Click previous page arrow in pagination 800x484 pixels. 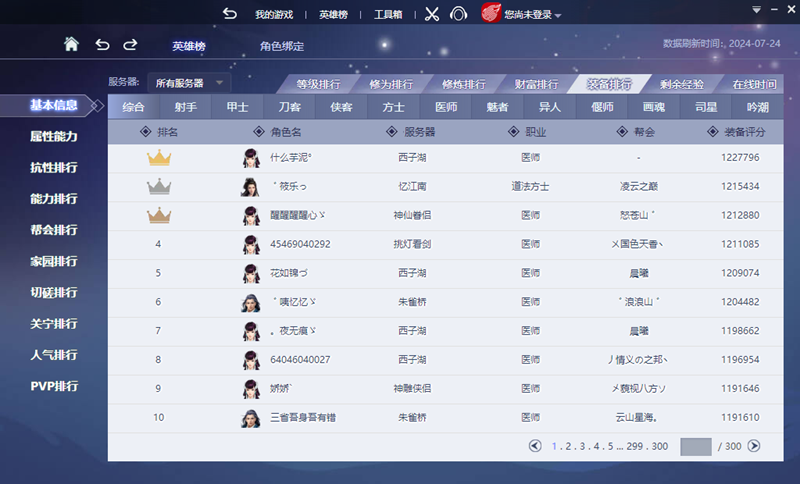click(535, 446)
